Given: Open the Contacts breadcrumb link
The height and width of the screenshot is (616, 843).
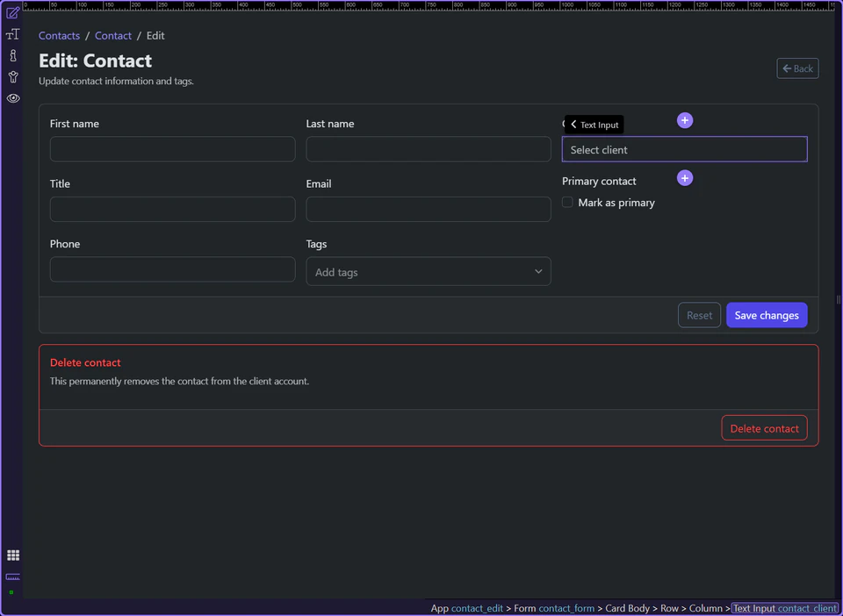Looking at the screenshot, I should (59, 35).
